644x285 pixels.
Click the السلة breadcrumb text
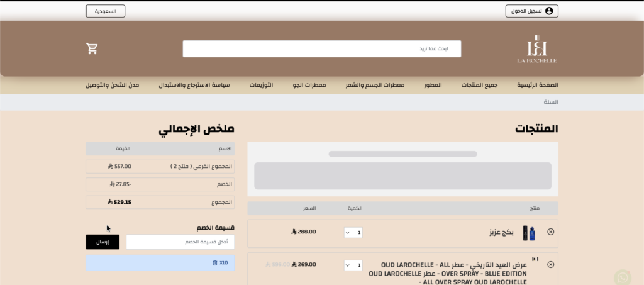[x=551, y=102]
